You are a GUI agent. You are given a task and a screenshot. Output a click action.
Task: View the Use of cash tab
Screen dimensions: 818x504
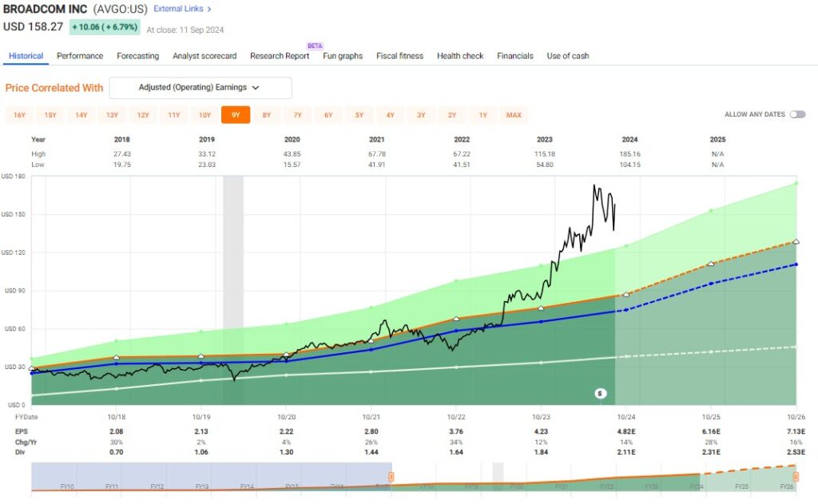tap(567, 56)
